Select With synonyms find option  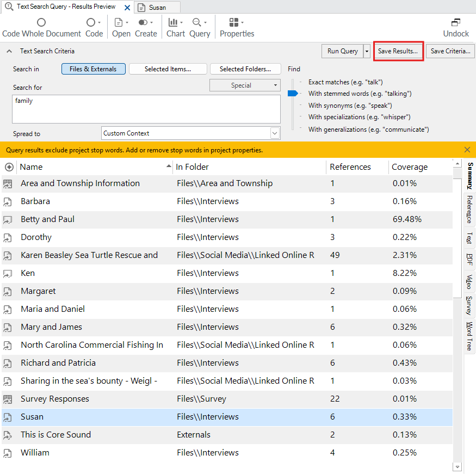tap(350, 106)
